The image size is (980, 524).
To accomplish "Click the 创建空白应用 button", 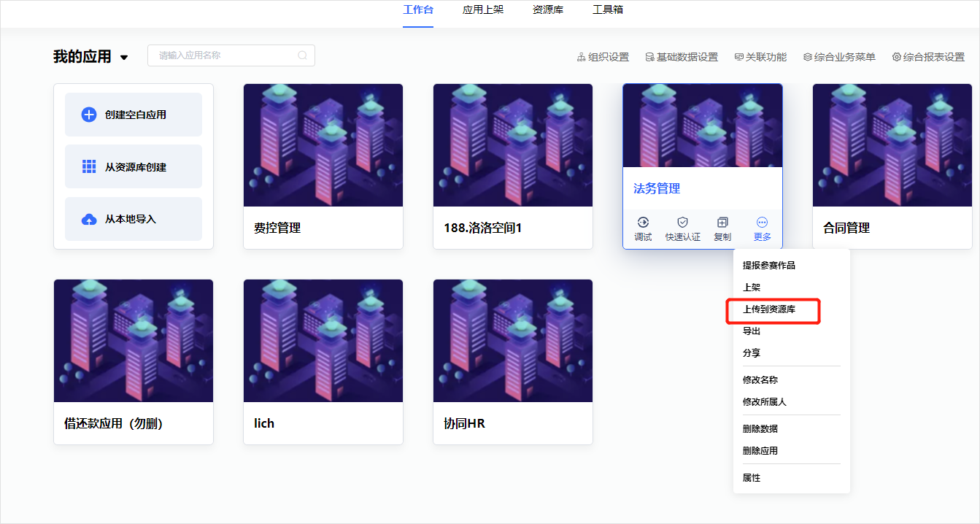I will pyautogui.click(x=134, y=115).
